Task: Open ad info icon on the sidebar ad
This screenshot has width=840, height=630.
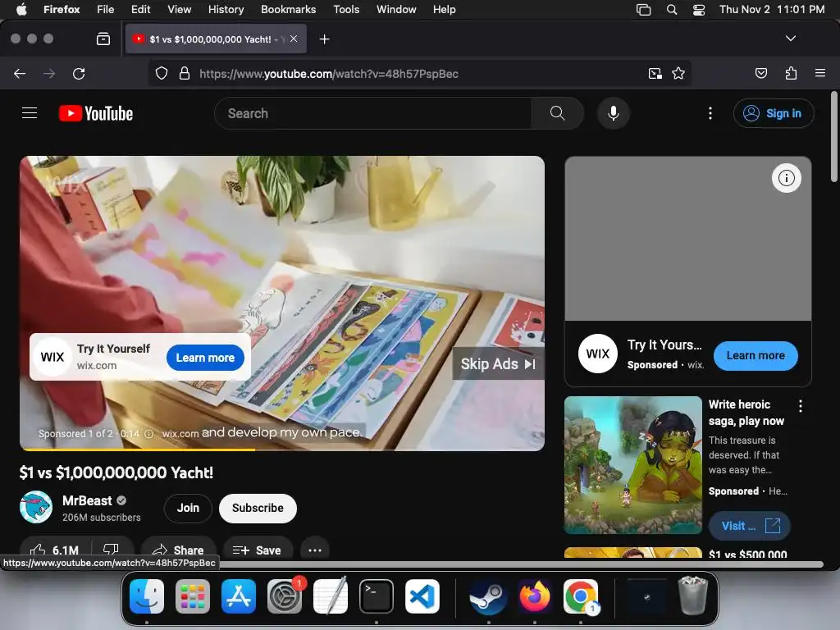Action: tap(787, 178)
